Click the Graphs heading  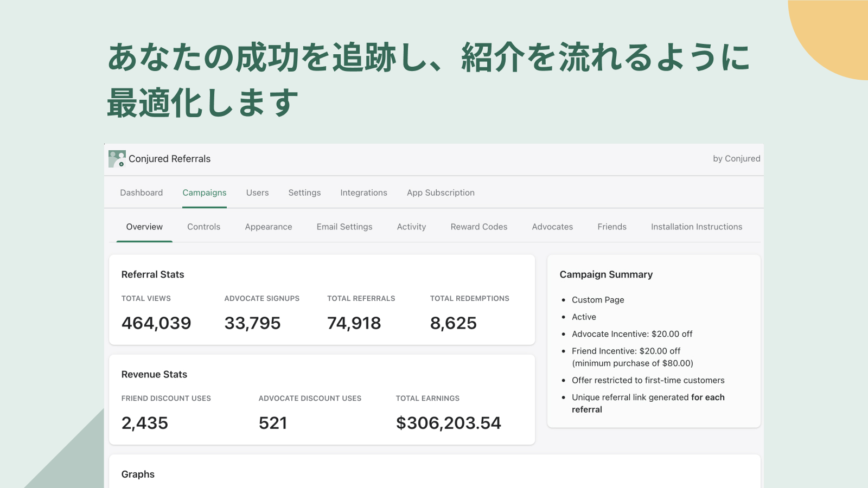coord(138,474)
